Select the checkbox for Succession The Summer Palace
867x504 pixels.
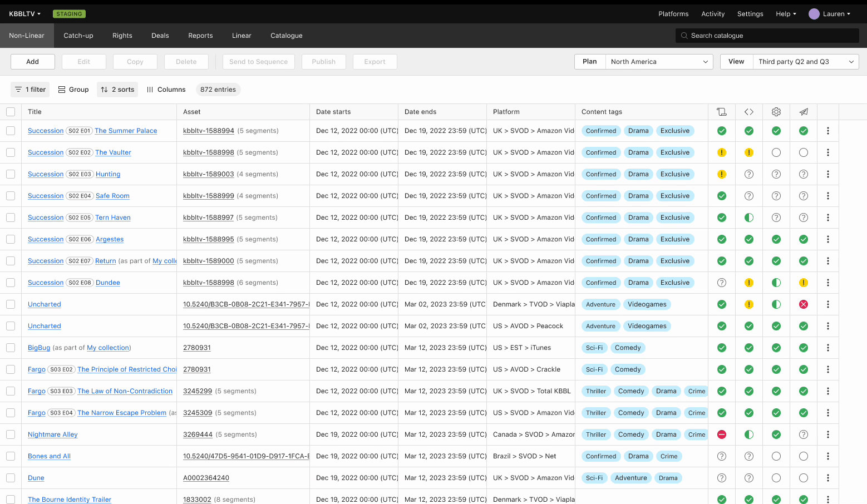tap(11, 131)
